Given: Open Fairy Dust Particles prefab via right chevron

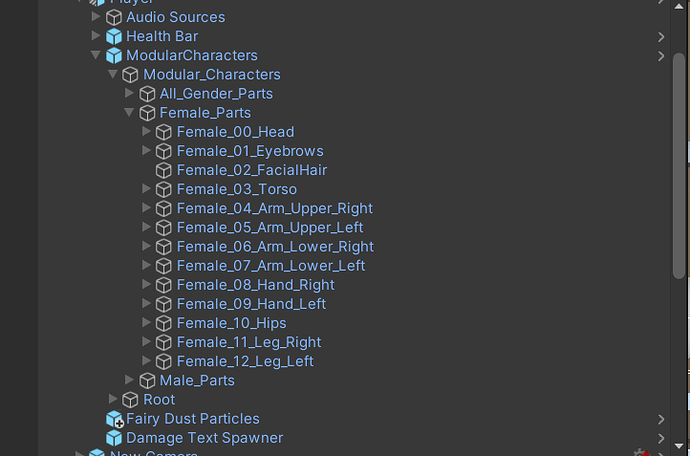Looking at the screenshot, I should pos(661,419).
